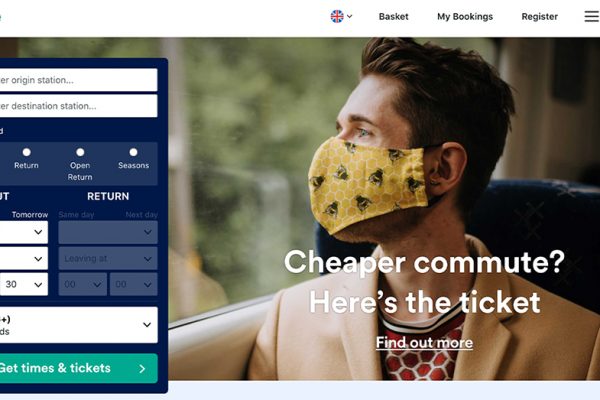Screen dimensions: 600x400
Task: Click arrow icon on Get times & tickets
Action: (142, 369)
